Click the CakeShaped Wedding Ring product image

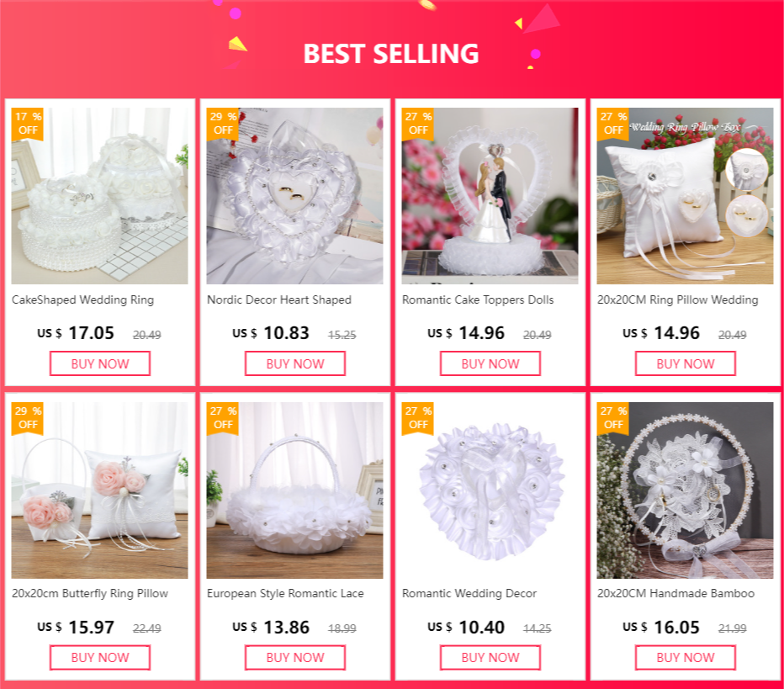pyautogui.click(x=99, y=195)
